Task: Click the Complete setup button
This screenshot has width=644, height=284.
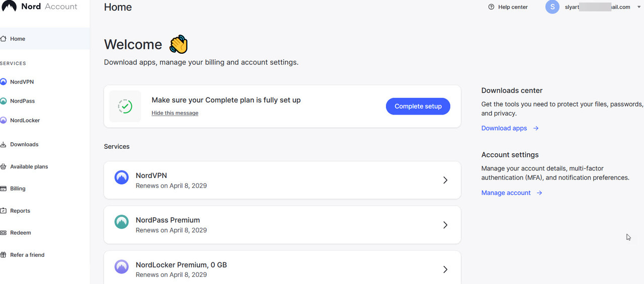Action: click(x=418, y=107)
